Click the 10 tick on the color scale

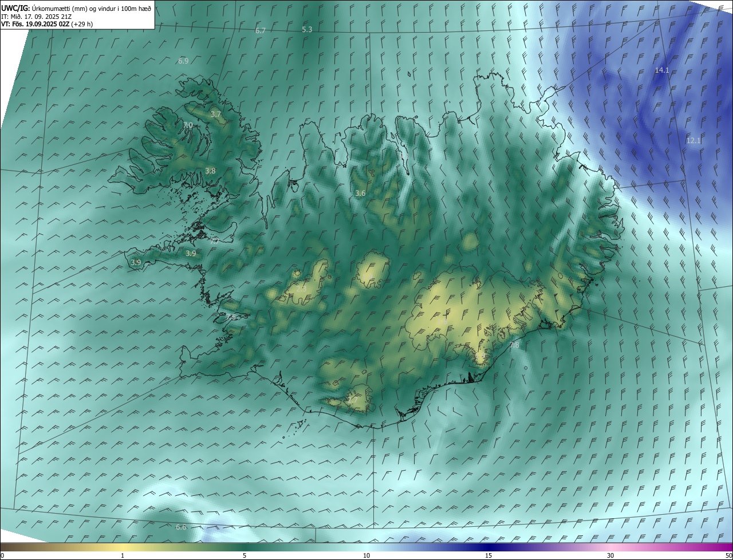pos(366,555)
